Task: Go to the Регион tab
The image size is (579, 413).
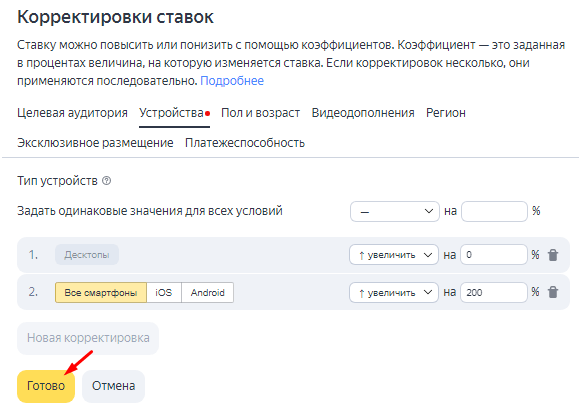Action: (446, 113)
